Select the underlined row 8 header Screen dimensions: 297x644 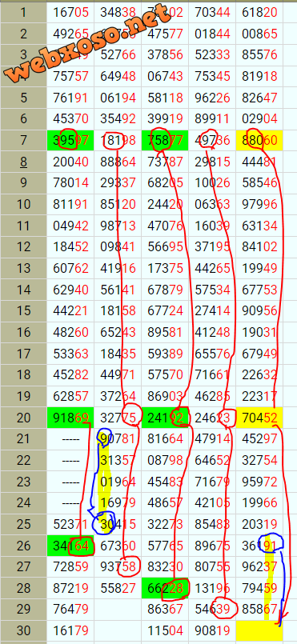click(x=23, y=162)
